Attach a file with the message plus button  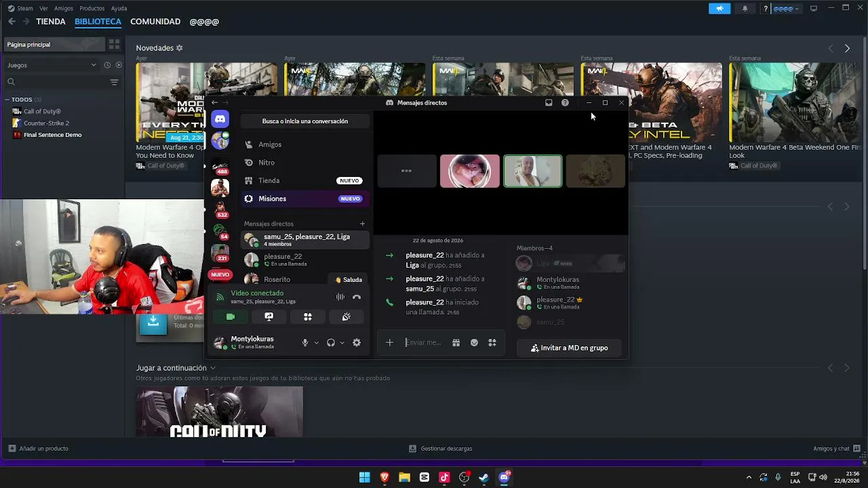(x=390, y=343)
